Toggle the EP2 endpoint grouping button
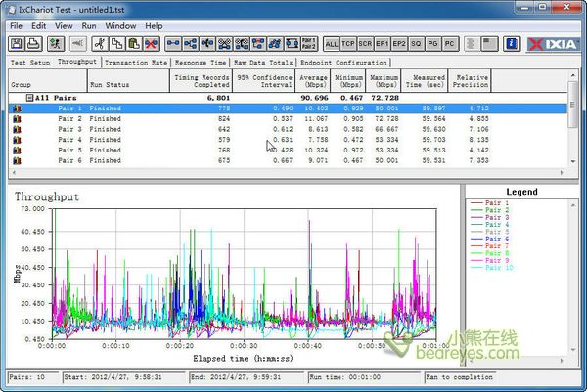This screenshot has width=587, height=392. (399, 44)
